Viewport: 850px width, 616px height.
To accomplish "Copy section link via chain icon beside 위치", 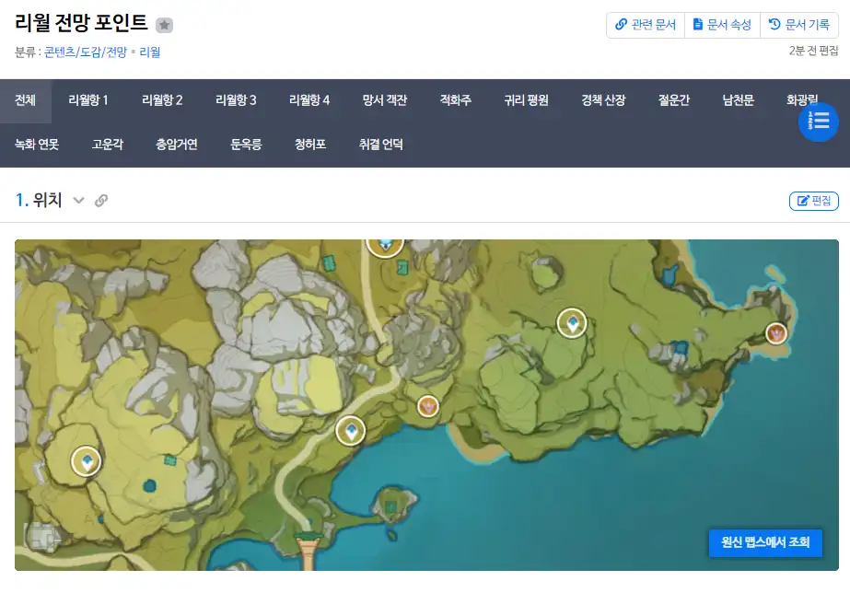I will (x=101, y=201).
